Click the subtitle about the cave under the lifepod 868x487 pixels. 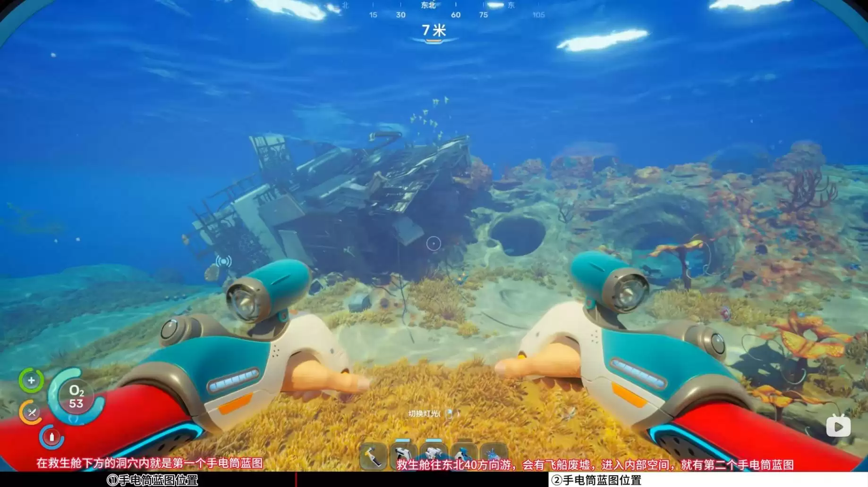150,463
